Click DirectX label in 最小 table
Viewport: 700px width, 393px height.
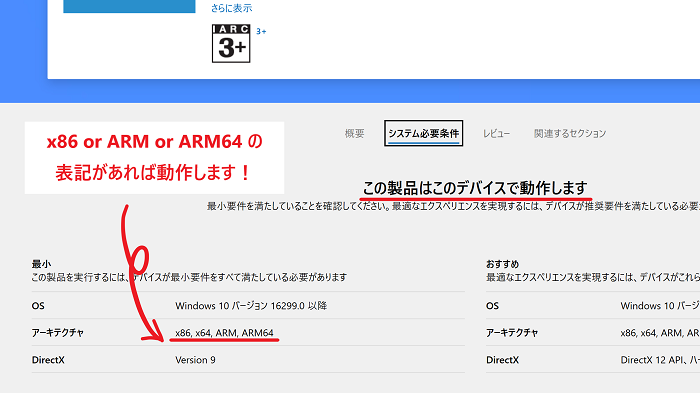coord(48,360)
